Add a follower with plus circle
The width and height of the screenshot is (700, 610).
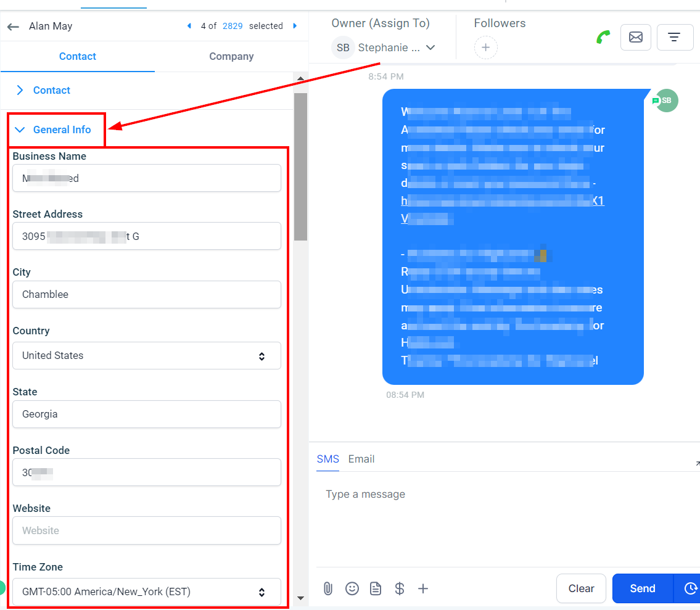(486, 47)
